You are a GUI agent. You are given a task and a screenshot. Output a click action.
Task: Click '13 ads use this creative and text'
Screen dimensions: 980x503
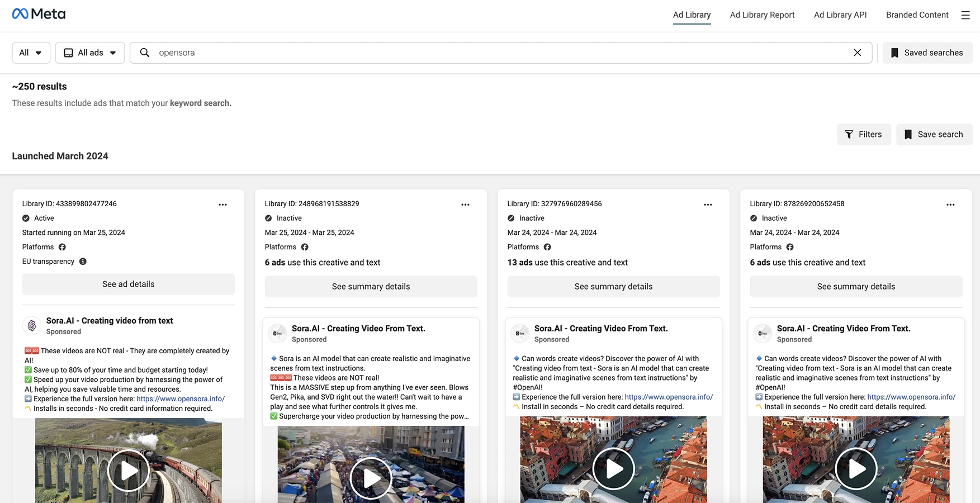[567, 263]
